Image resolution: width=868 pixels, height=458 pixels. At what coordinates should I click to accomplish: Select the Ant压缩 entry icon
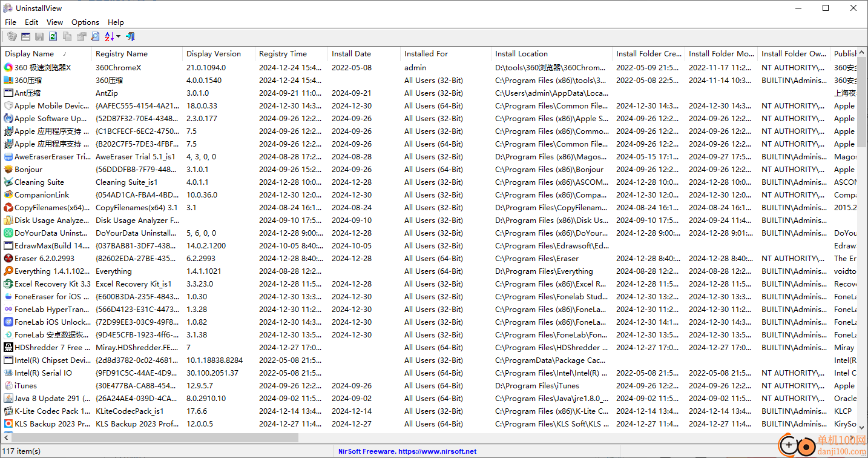[x=8, y=93]
